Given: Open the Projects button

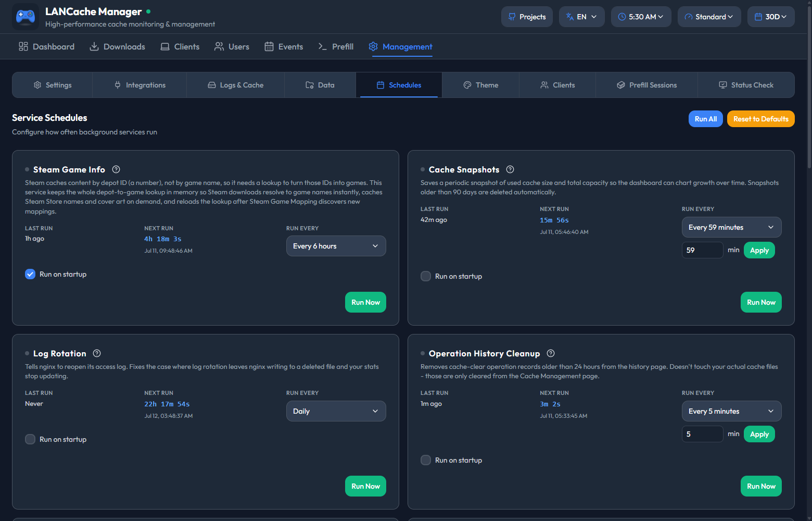Looking at the screenshot, I should (527, 17).
